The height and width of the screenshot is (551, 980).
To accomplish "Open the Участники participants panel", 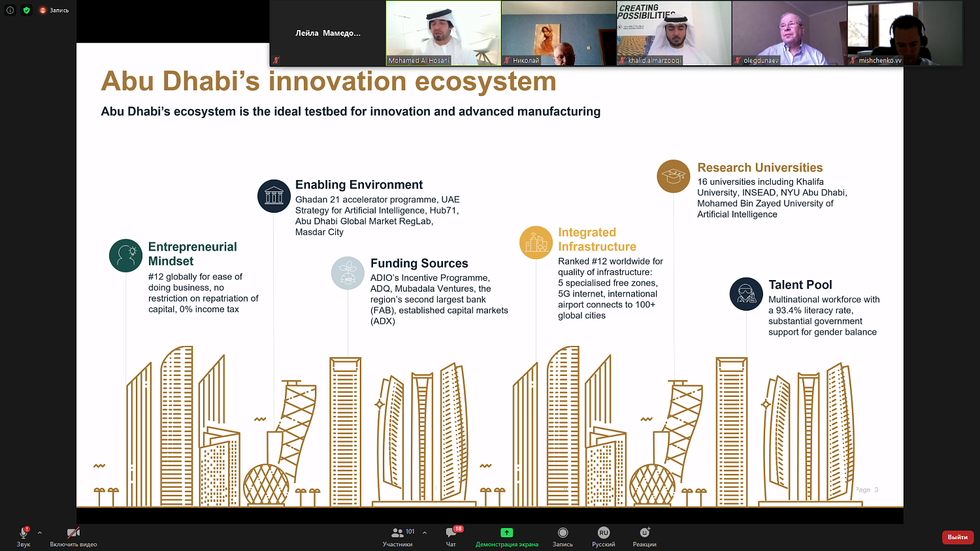I will [398, 537].
